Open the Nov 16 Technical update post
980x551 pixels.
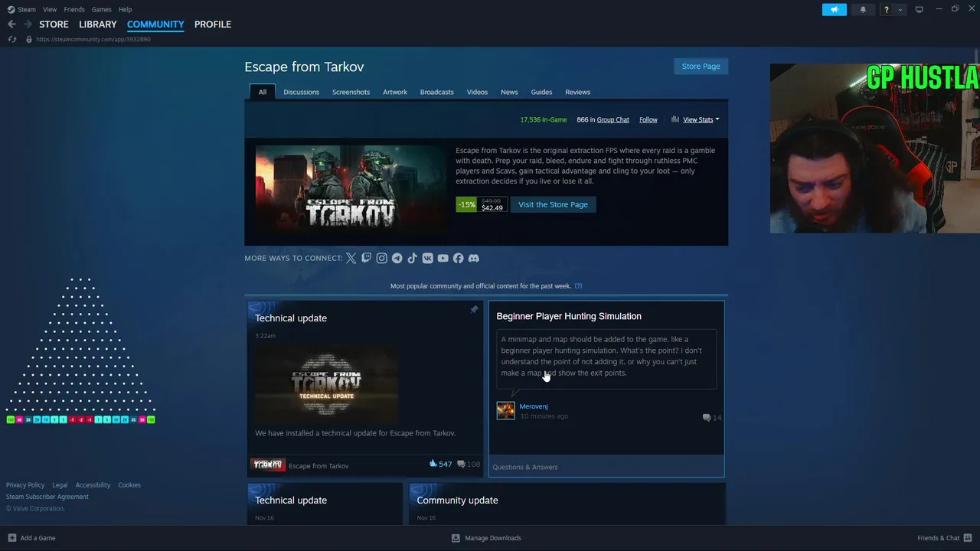(x=291, y=500)
